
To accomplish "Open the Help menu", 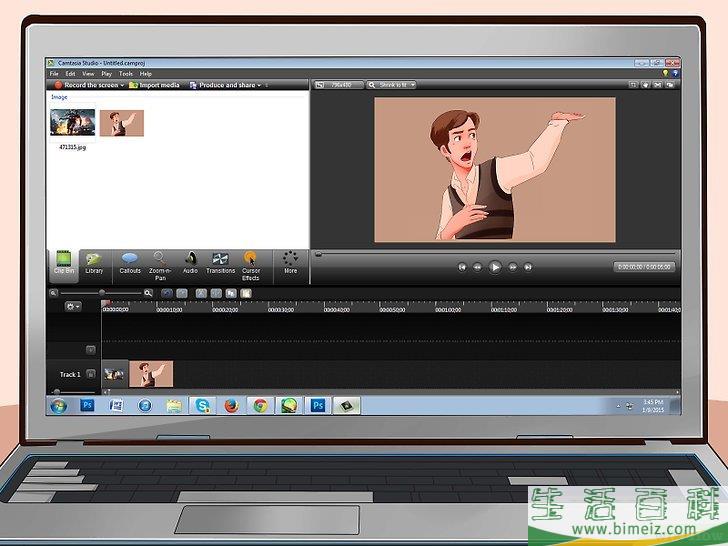I will (x=146, y=74).
